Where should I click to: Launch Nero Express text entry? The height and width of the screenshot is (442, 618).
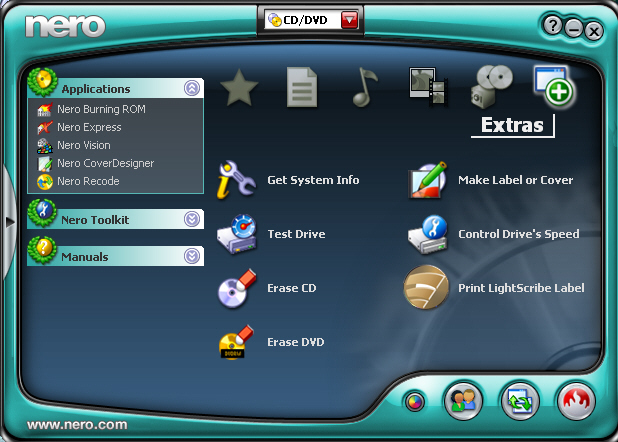point(89,127)
